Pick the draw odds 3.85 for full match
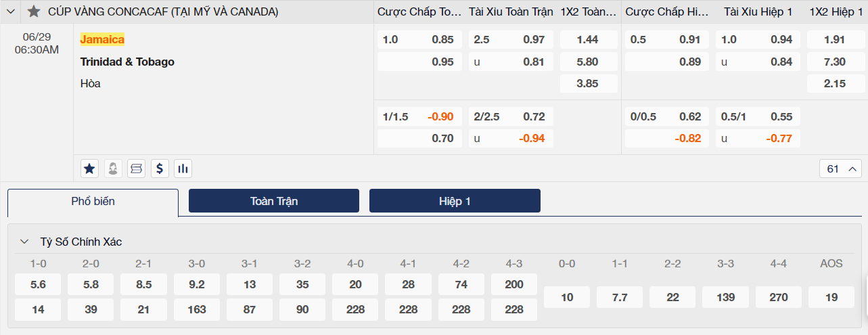868x335 pixels. tap(587, 84)
